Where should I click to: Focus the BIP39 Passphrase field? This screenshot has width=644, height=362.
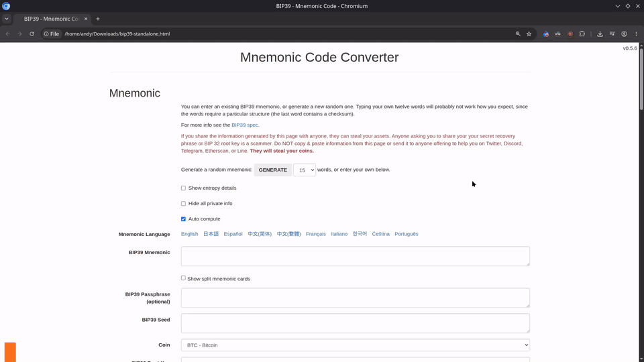tap(356, 298)
